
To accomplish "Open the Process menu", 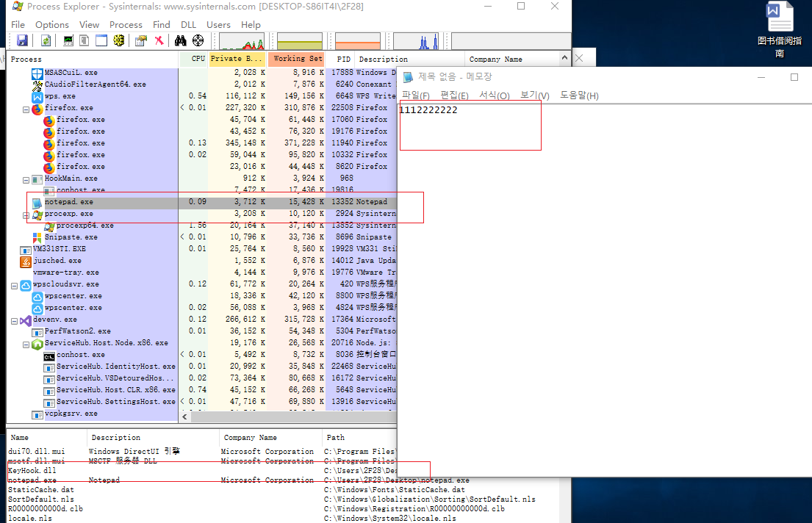I will pyautogui.click(x=126, y=24).
